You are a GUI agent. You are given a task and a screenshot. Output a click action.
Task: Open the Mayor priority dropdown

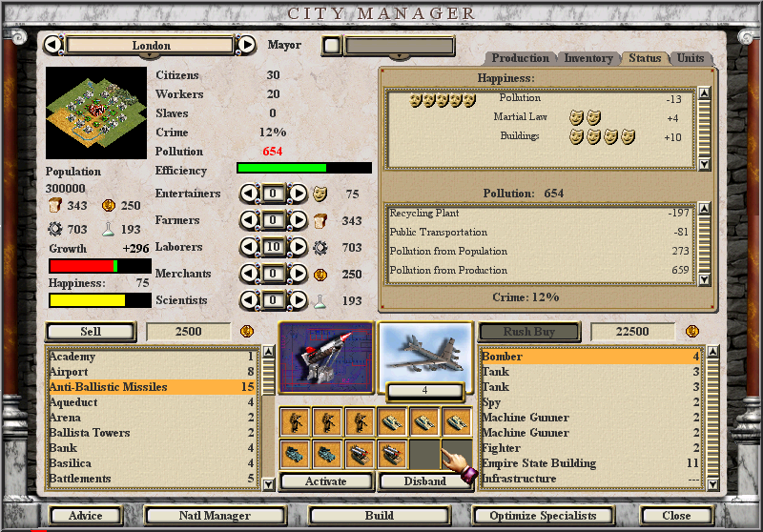[399, 47]
